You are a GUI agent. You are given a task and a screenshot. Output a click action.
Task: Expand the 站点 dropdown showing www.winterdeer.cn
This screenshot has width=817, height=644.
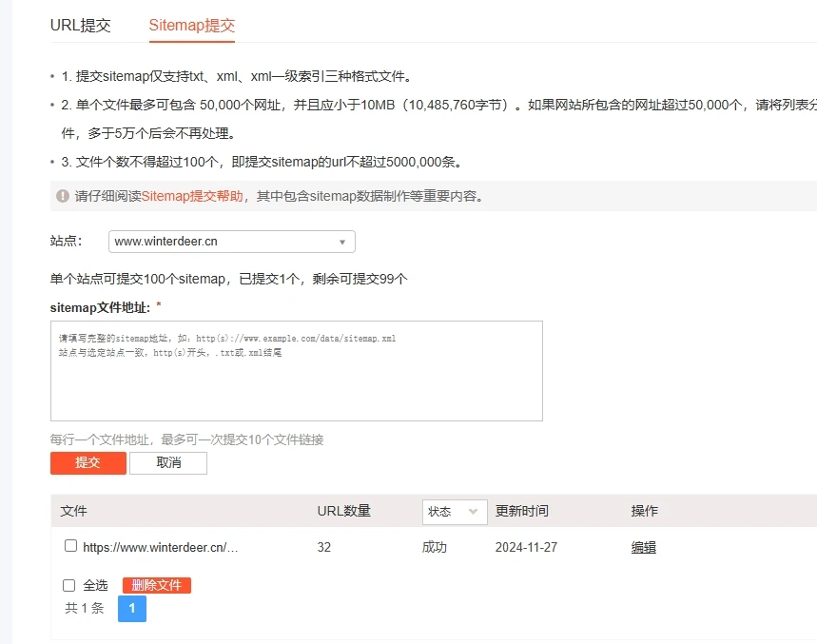coord(231,242)
